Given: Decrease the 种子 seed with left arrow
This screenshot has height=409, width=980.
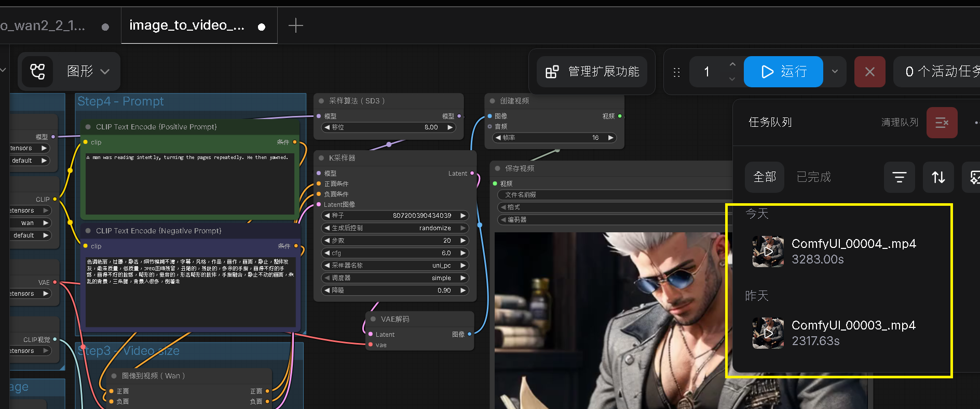Looking at the screenshot, I should (327, 216).
